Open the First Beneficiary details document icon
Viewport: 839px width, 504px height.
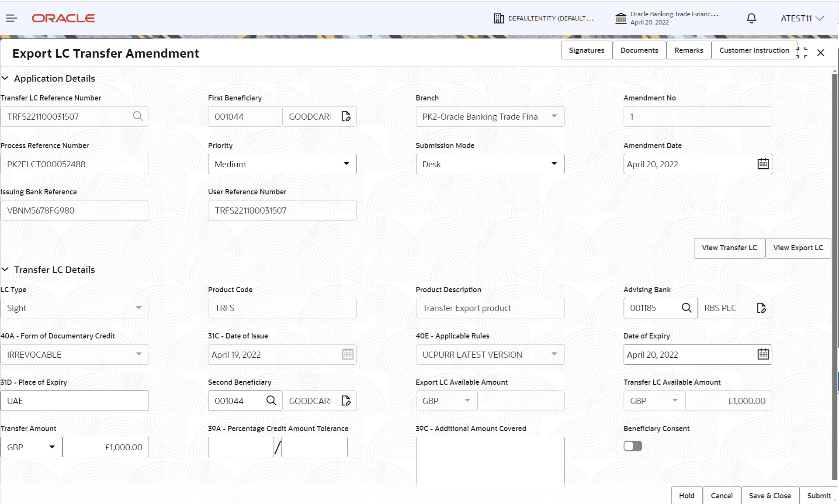click(x=346, y=116)
